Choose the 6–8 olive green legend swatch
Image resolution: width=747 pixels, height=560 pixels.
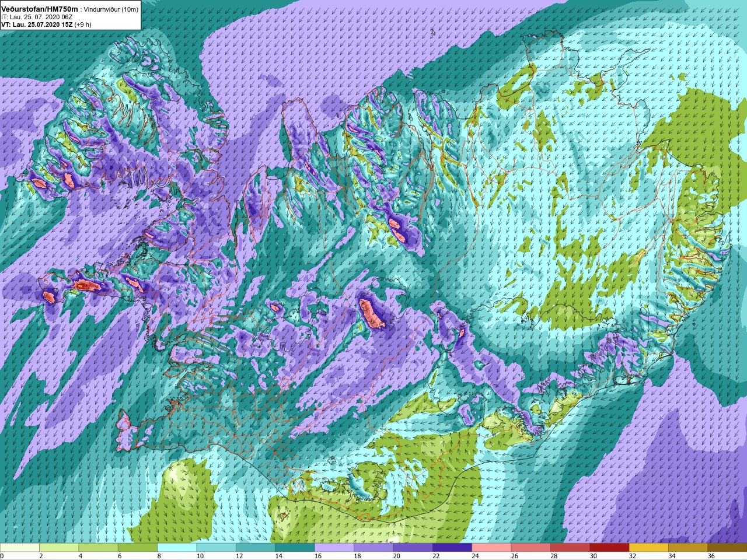click(x=138, y=548)
